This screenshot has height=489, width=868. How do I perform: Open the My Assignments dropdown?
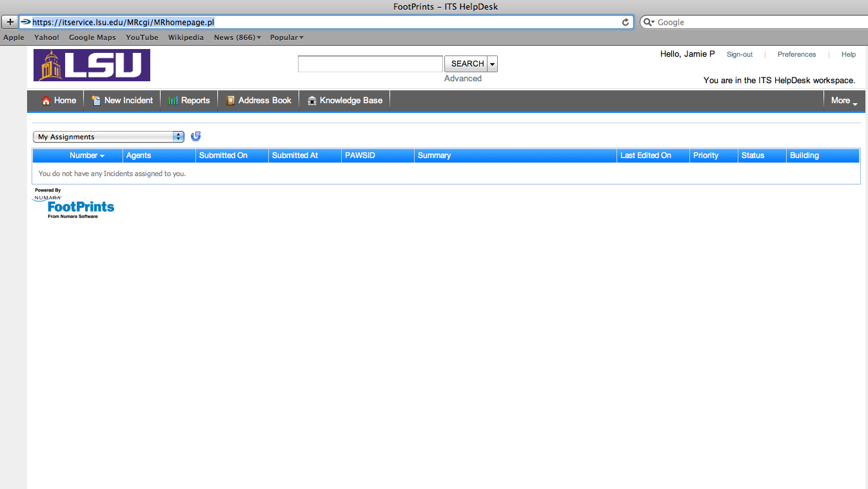[108, 137]
